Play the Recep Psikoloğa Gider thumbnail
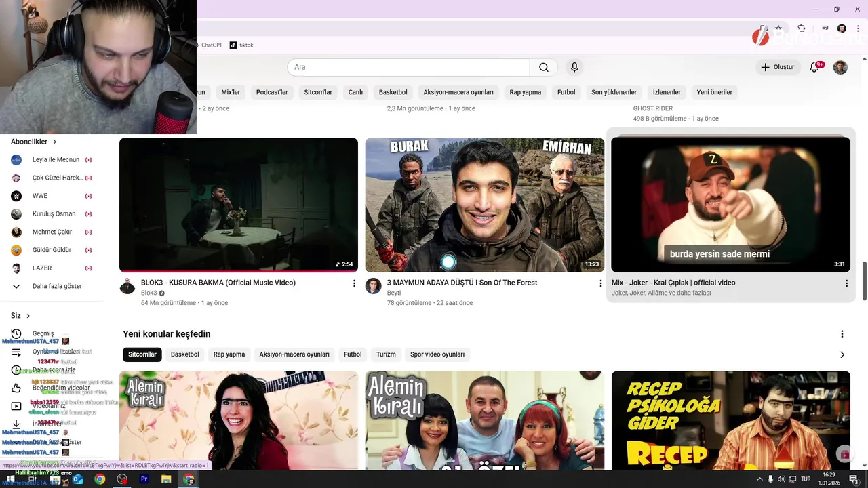868x488 pixels. click(x=730, y=420)
